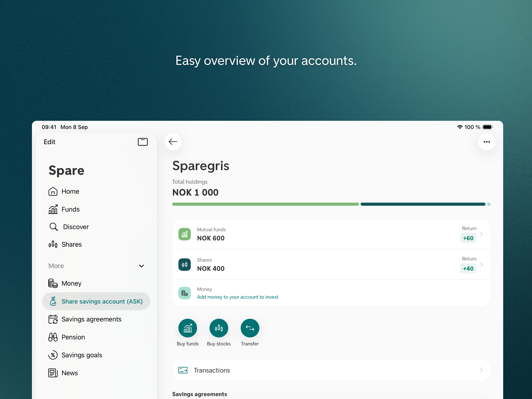This screenshot has width=532, height=399.
Task: Click the 09:41 status bar time
Action: 49,127
